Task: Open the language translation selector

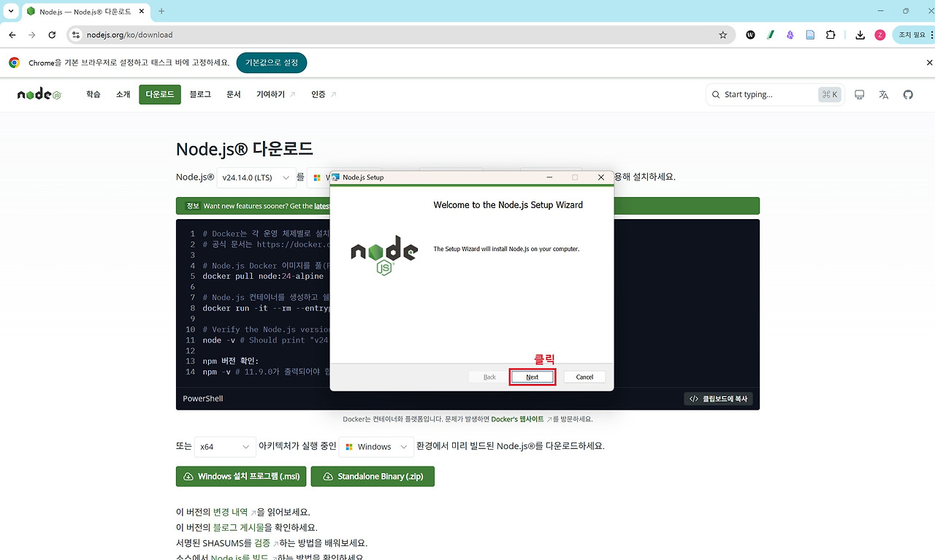Action: (884, 94)
